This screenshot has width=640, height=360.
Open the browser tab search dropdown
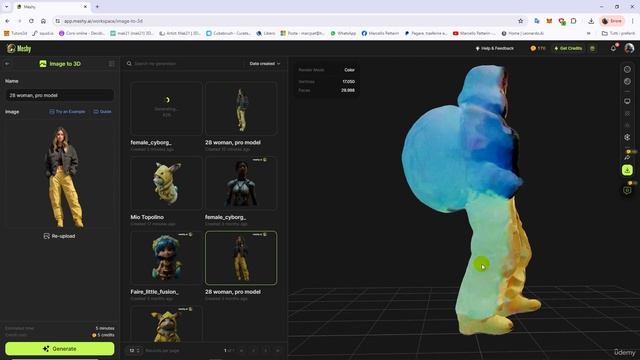[7, 7]
